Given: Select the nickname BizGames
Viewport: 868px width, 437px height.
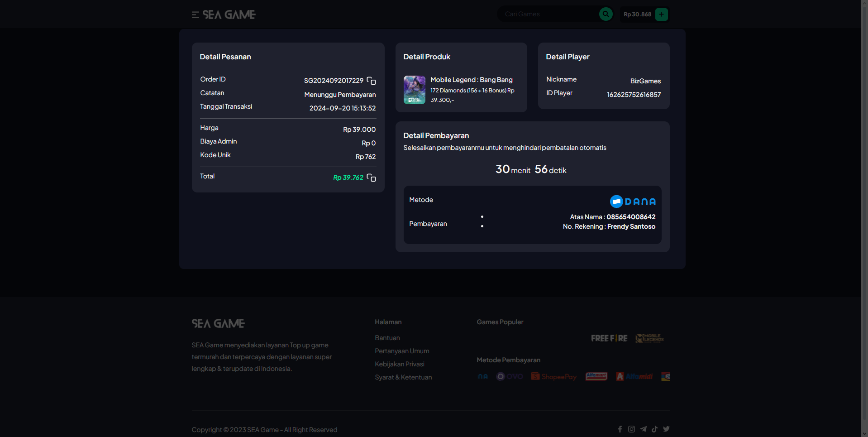Looking at the screenshot, I should tap(645, 81).
